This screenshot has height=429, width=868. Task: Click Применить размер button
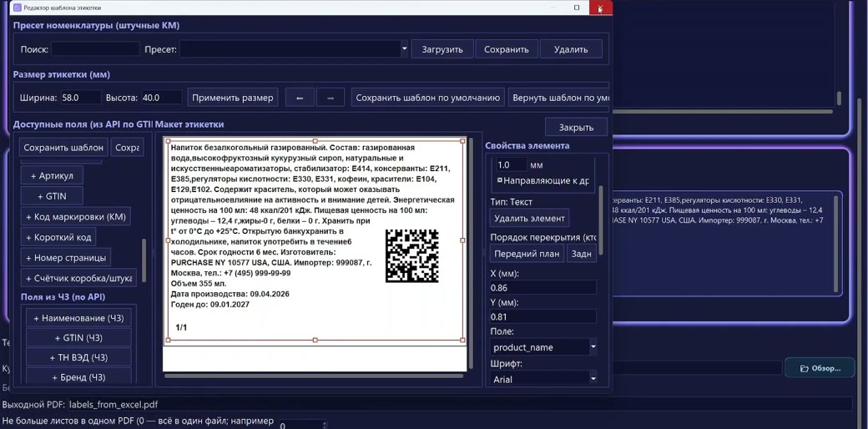(233, 98)
